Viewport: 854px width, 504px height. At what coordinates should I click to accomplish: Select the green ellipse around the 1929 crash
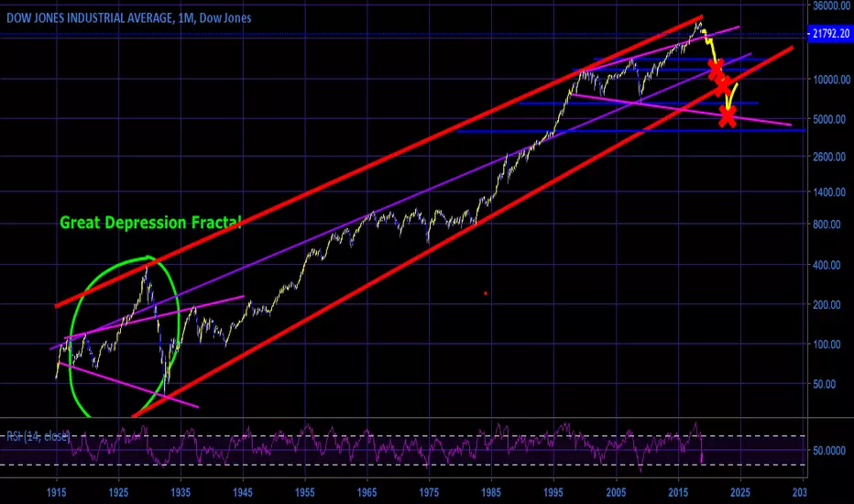(125, 338)
